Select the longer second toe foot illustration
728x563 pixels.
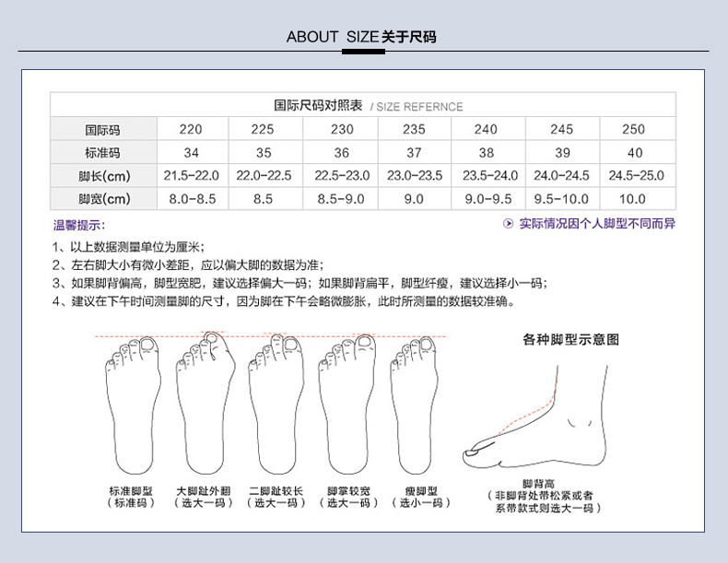click(x=276, y=407)
